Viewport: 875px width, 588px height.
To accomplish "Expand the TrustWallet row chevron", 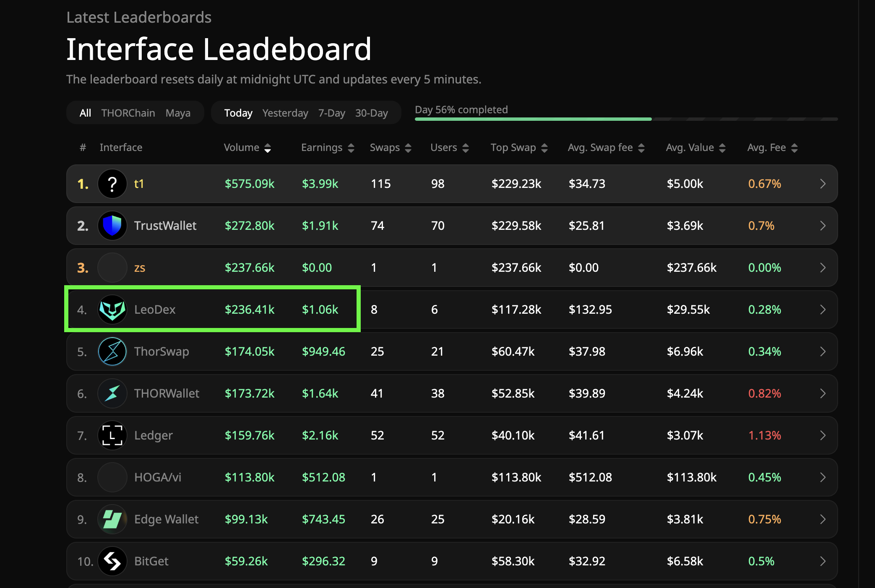I will (x=823, y=226).
